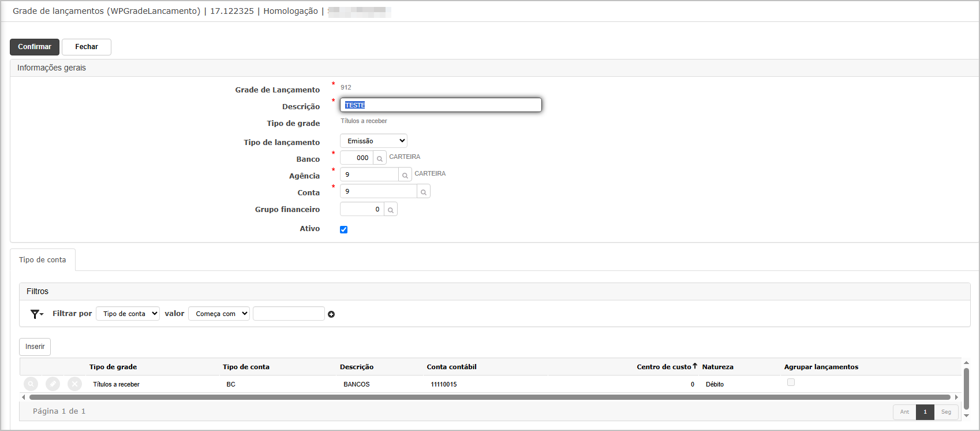
Task: Edit the BC row with pencil icon
Action: click(53, 384)
